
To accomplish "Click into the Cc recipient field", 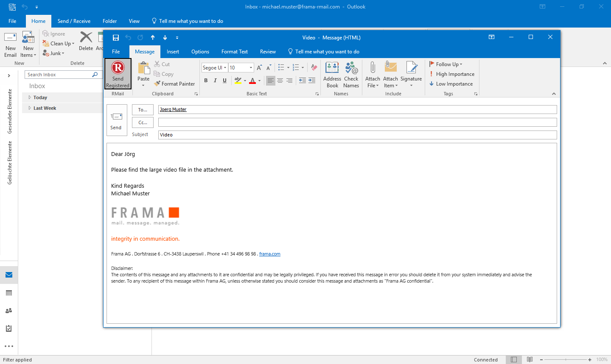I will (x=357, y=122).
